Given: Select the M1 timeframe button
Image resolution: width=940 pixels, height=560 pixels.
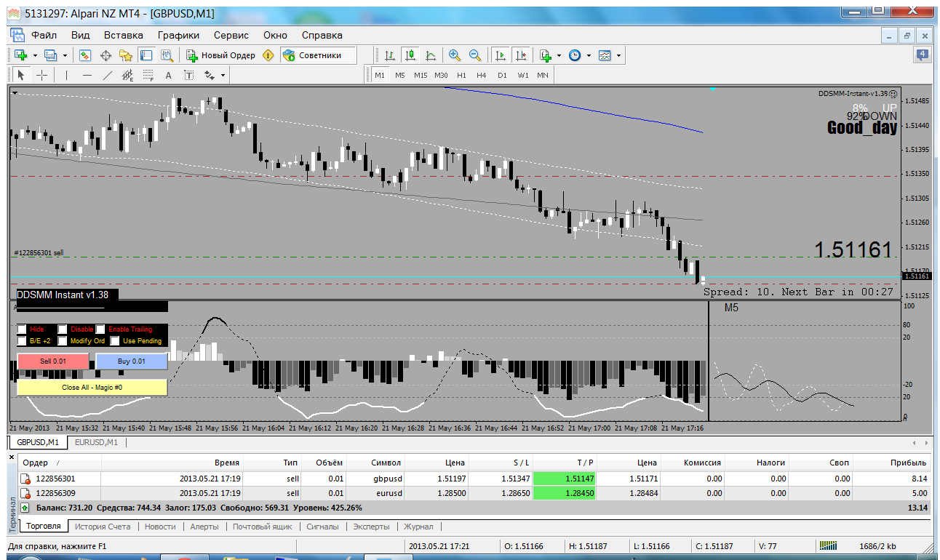Looking at the screenshot, I should 380,75.
